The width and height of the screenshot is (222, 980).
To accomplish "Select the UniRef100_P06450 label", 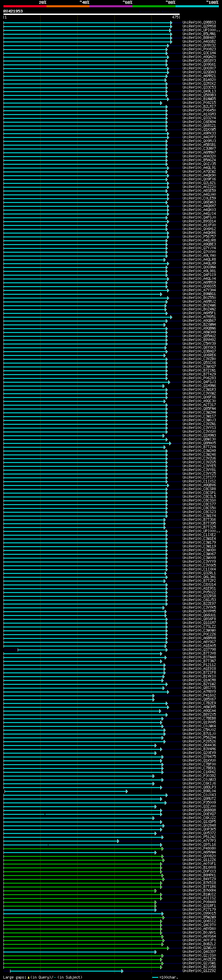I will [199, 110].
